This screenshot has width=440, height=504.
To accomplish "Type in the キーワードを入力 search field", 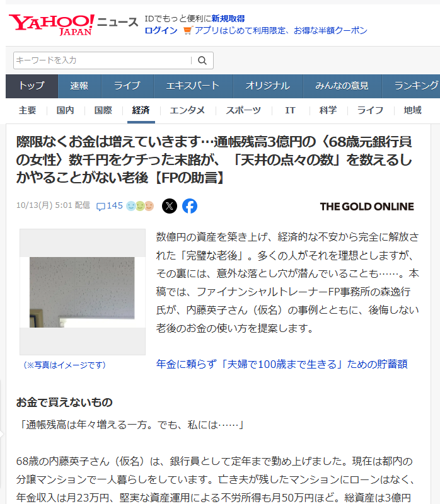I will point(101,60).
